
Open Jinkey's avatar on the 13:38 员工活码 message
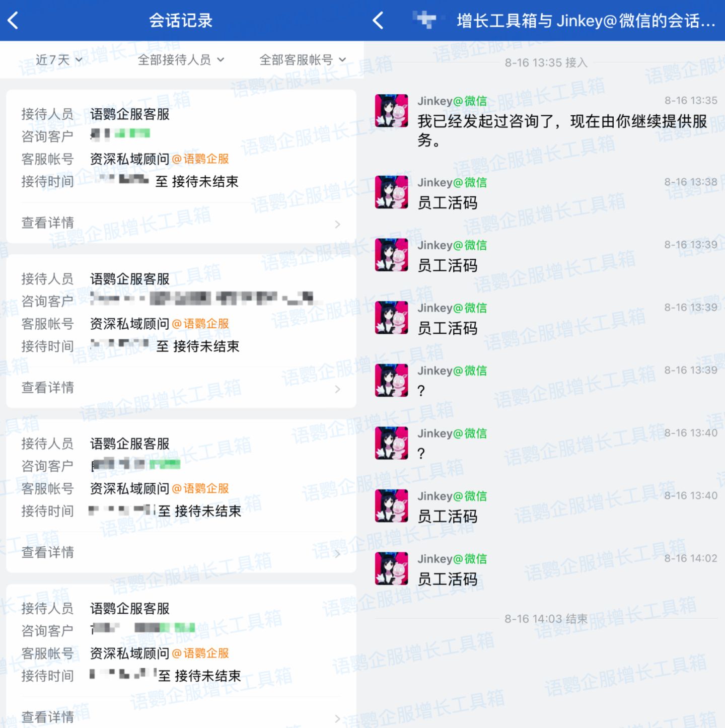tap(391, 192)
